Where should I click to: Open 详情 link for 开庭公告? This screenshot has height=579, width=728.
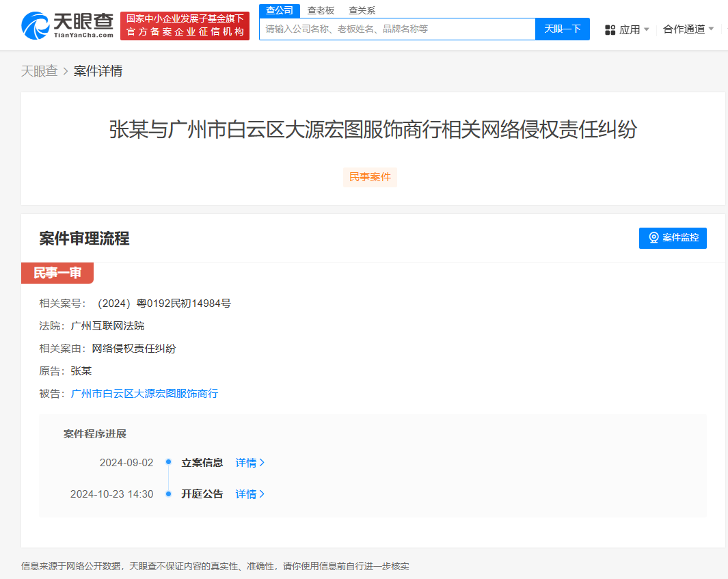pyautogui.click(x=250, y=494)
